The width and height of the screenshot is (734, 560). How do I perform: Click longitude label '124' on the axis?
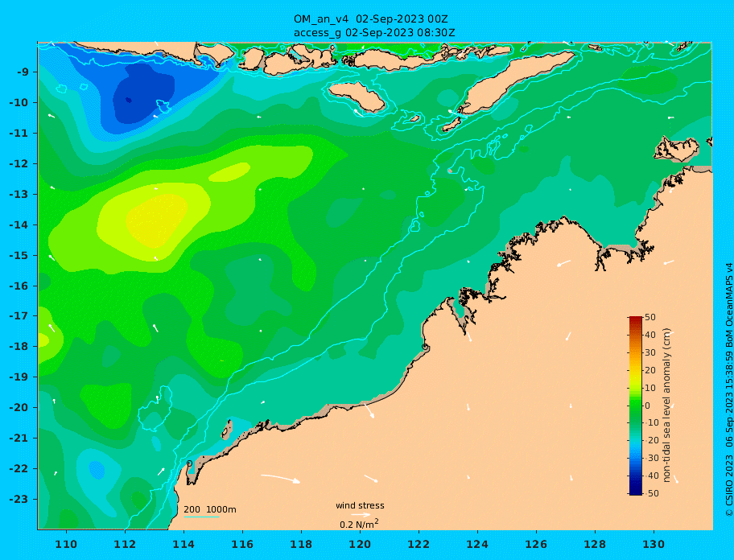(x=477, y=544)
